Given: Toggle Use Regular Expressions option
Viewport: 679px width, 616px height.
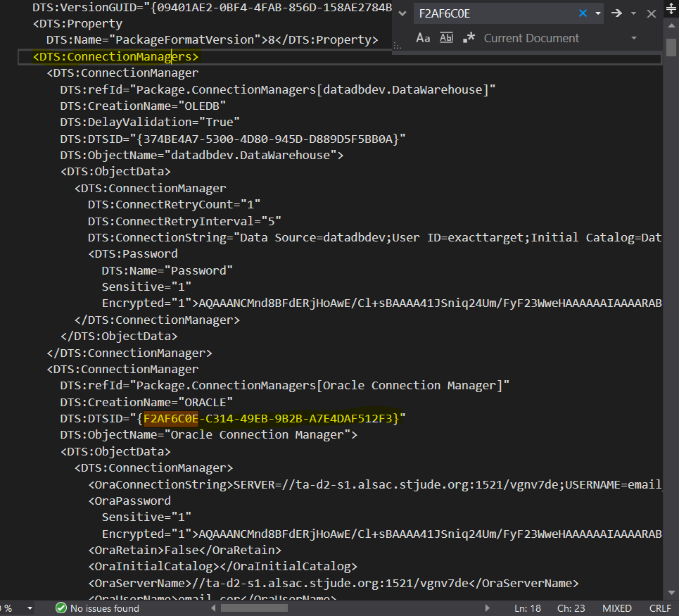Looking at the screenshot, I should coord(469,38).
